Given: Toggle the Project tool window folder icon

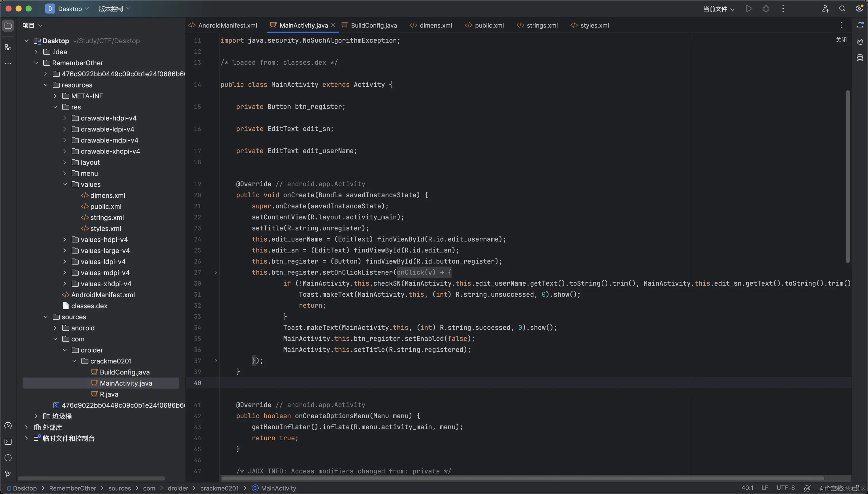Looking at the screenshot, I should [8, 26].
